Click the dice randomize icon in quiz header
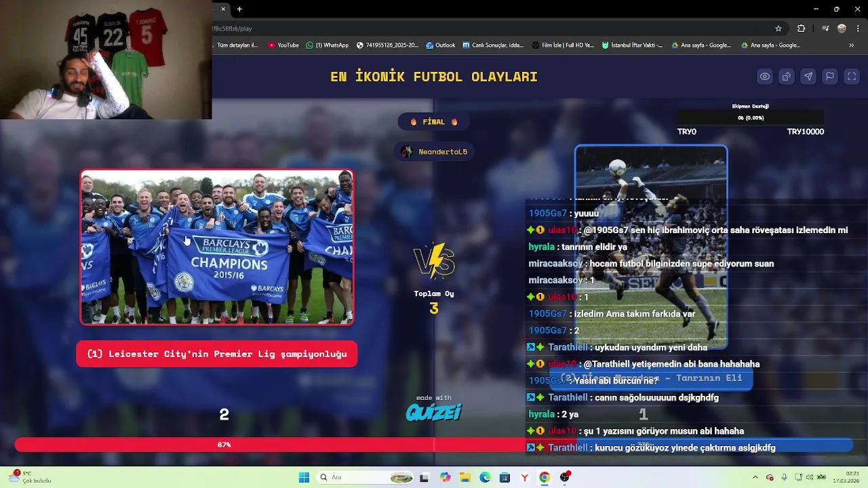Screen dimensions: 868x488 click(x=787, y=77)
